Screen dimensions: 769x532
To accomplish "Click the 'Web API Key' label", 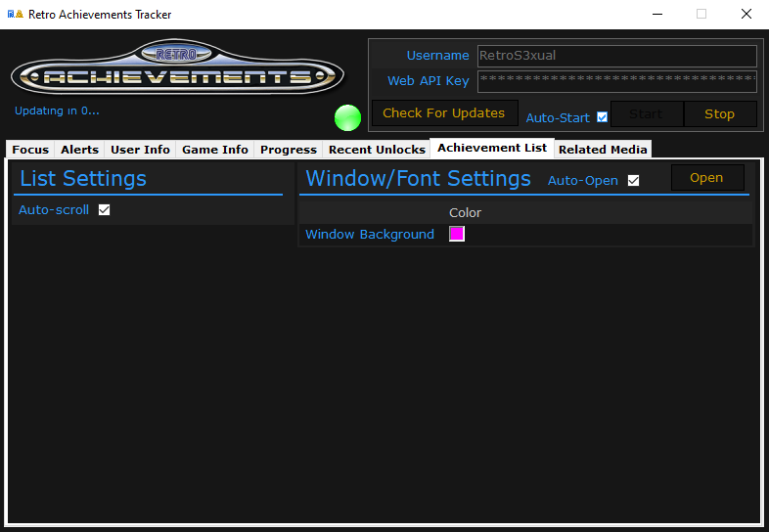I will point(429,81).
